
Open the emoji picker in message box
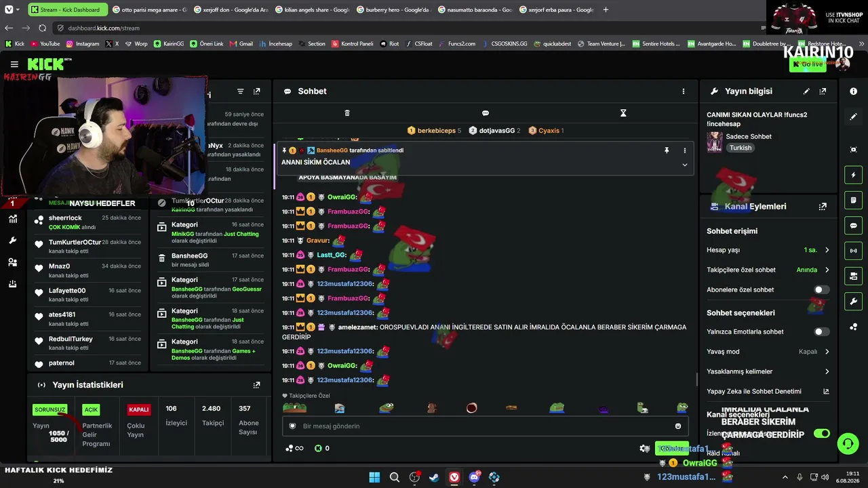[x=677, y=426]
